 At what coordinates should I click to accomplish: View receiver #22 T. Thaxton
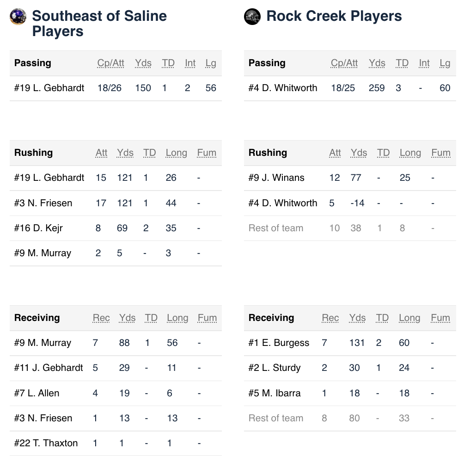(46, 443)
